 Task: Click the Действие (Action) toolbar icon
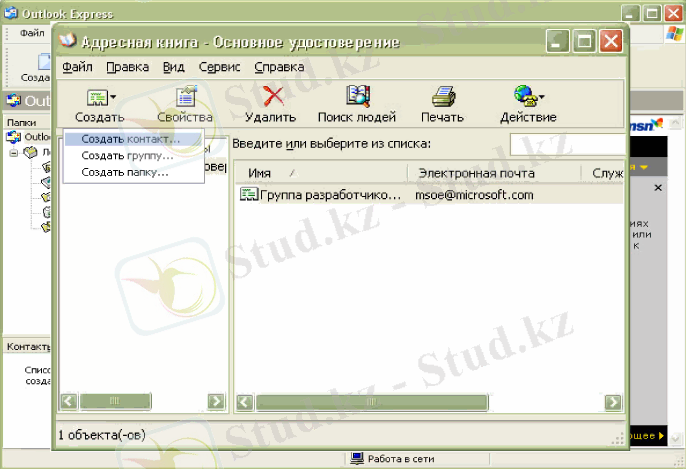click(x=526, y=97)
